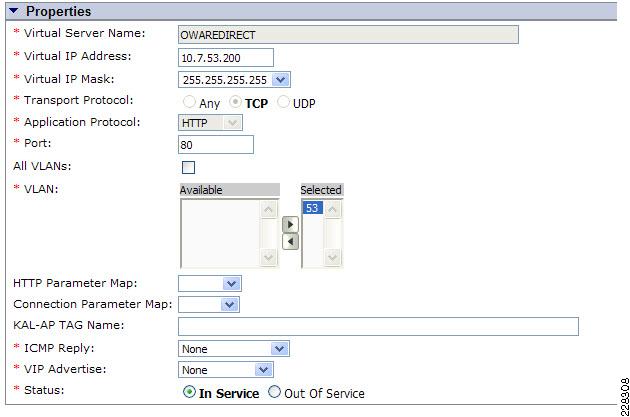Image resolution: width=630 pixels, height=417 pixels.
Task: Move VLAN to Selected with right arrow
Action: [x=290, y=225]
